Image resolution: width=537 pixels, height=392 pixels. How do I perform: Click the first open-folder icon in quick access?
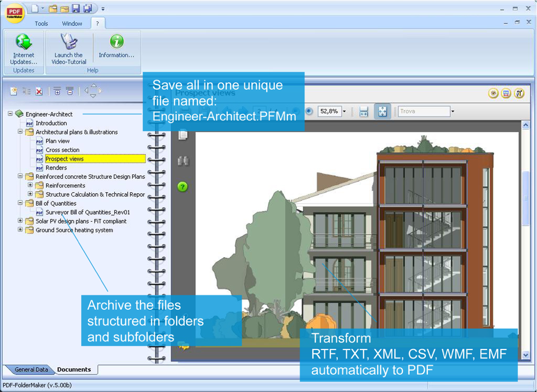point(53,9)
